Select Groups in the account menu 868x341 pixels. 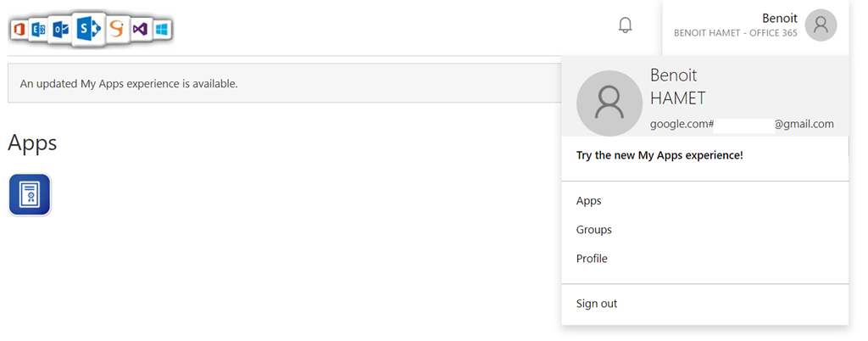(593, 230)
